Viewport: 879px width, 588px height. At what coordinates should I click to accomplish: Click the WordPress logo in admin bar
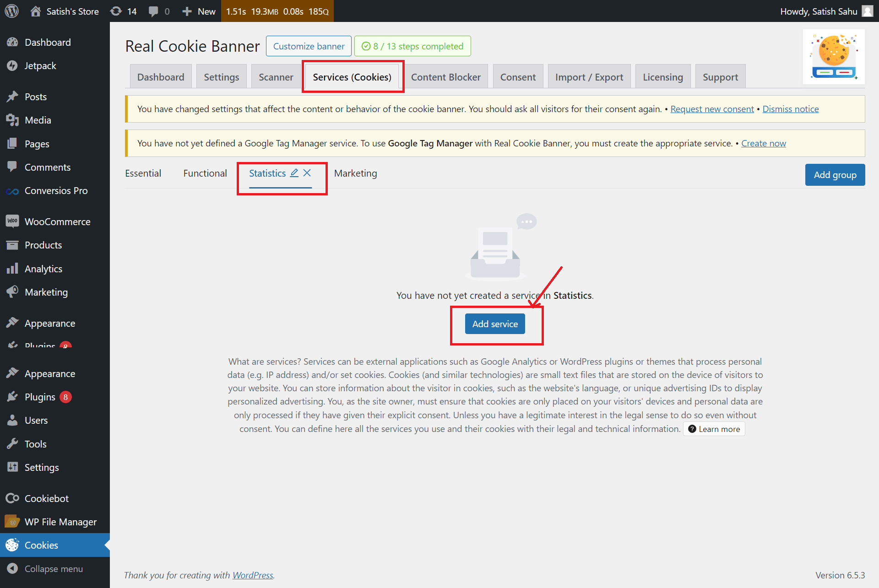(11, 11)
